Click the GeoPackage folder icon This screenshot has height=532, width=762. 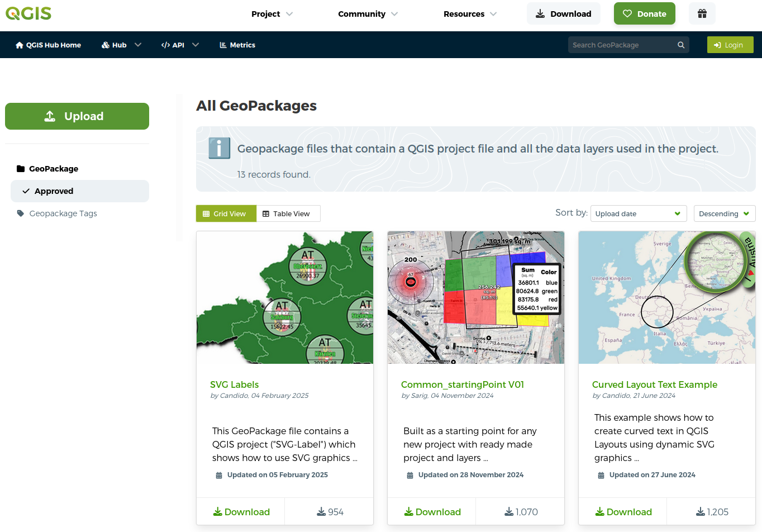tap(21, 169)
